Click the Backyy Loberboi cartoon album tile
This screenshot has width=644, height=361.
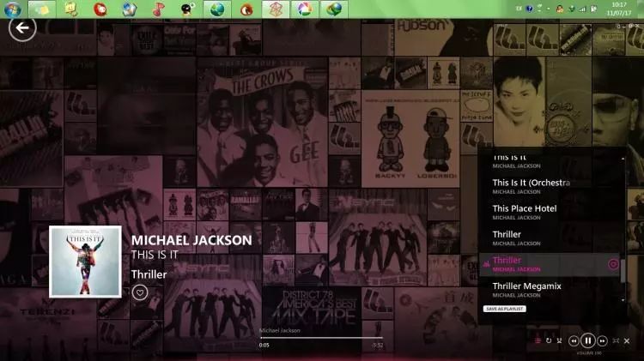tap(410, 139)
